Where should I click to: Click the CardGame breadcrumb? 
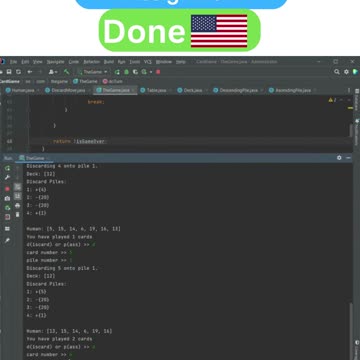coord(10,81)
